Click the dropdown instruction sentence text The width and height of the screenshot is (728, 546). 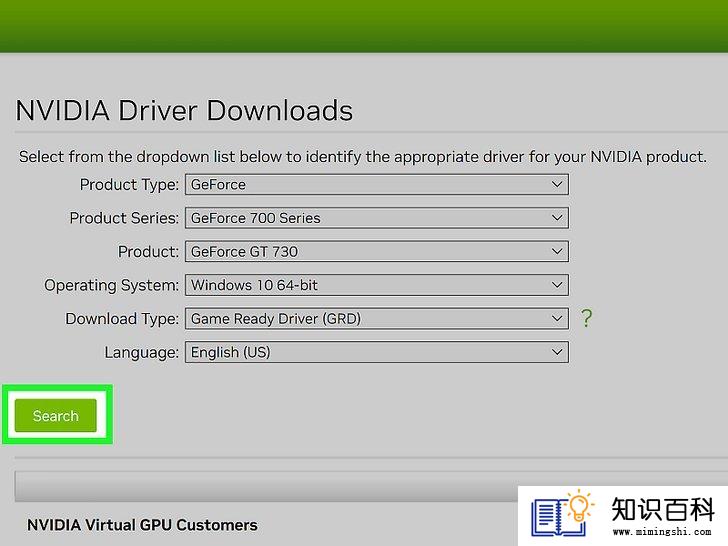pos(363,157)
